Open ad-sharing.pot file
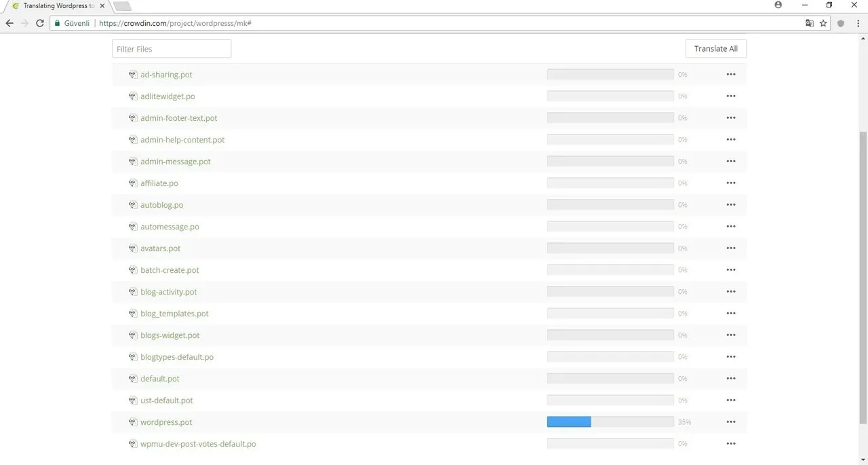The width and height of the screenshot is (868, 465). click(x=166, y=75)
